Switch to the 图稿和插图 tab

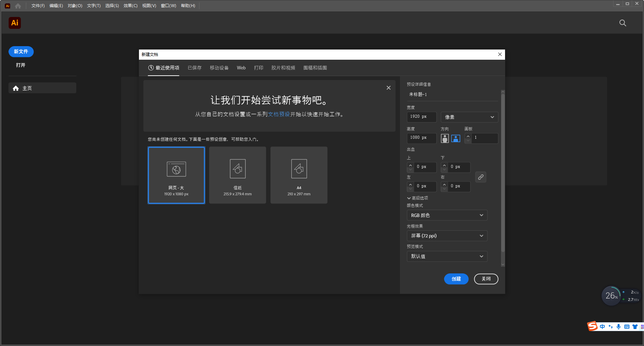(315, 68)
